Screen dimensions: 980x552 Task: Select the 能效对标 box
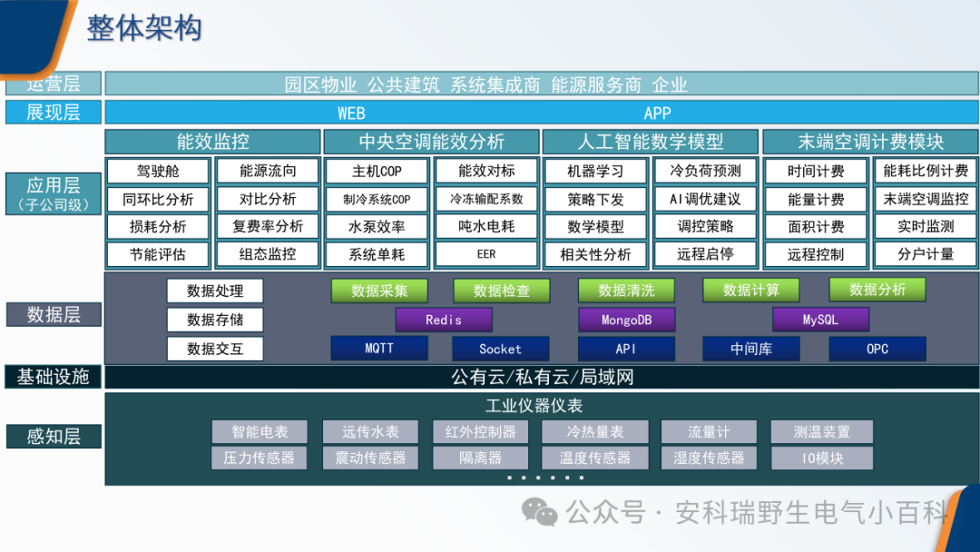(x=486, y=171)
